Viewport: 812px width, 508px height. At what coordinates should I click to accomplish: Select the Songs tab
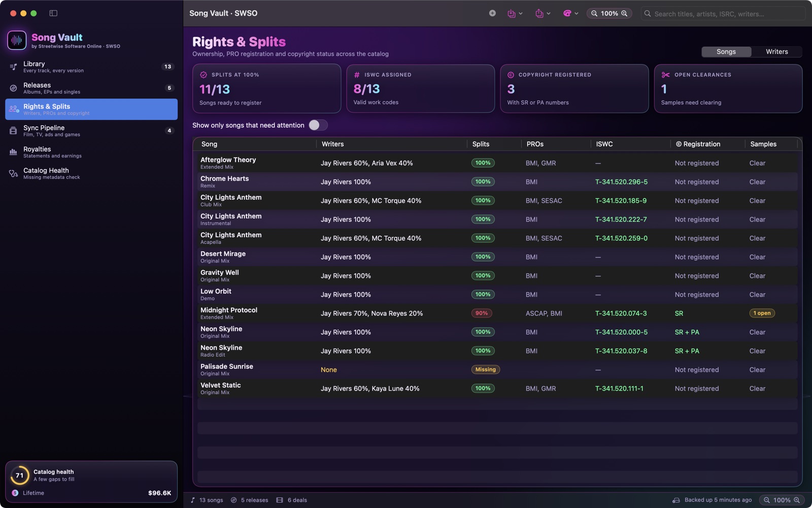click(726, 52)
